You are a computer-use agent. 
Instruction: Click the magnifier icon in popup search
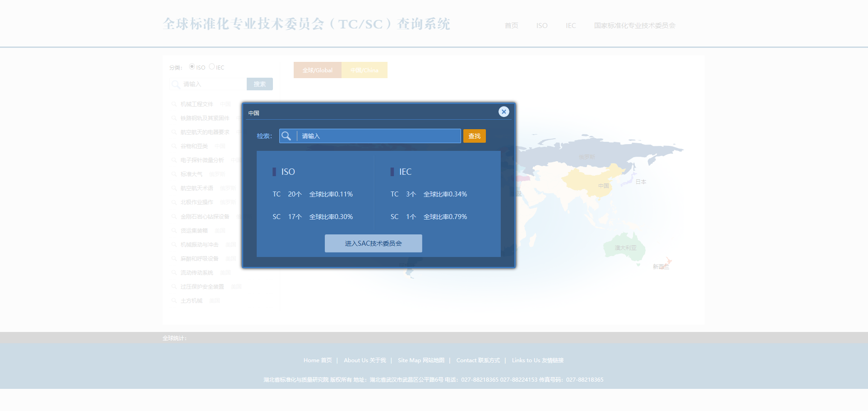(x=286, y=136)
